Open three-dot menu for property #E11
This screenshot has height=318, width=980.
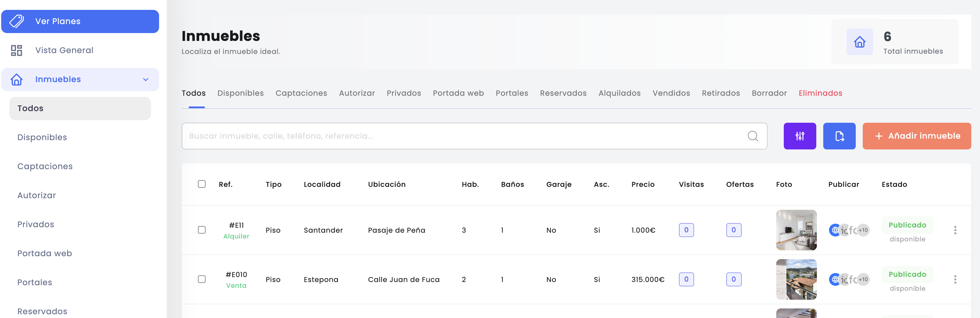(955, 230)
